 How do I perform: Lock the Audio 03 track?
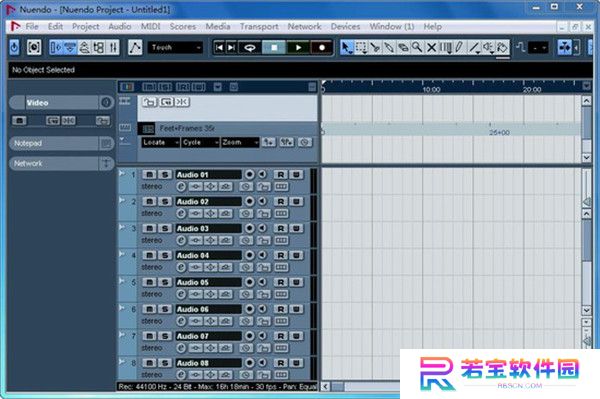coord(263,241)
